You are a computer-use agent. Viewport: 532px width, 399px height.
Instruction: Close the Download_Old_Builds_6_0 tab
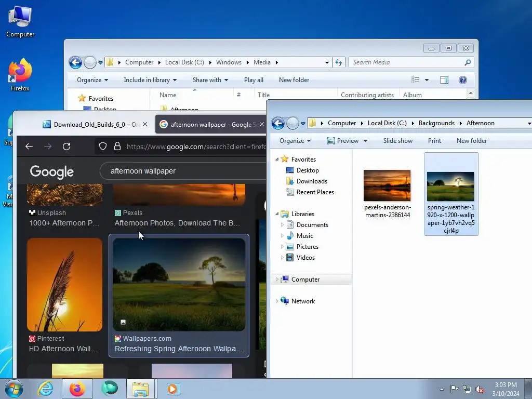(145, 125)
